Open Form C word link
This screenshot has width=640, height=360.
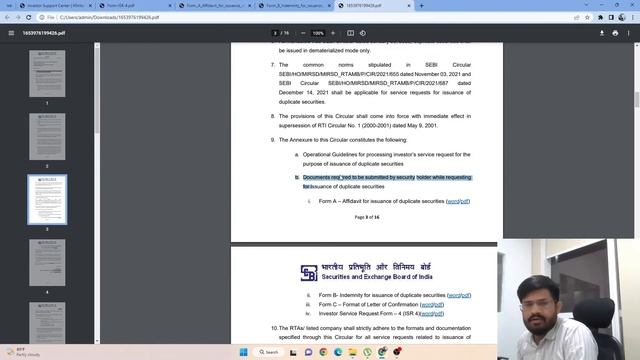pos(427,304)
